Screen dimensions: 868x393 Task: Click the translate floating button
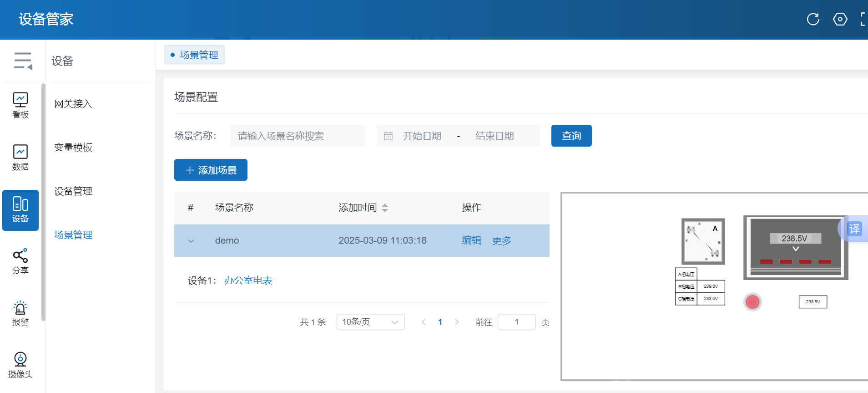(854, 229)
